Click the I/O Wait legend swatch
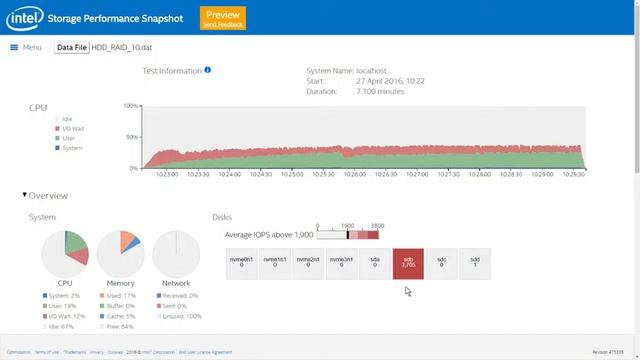640x360 pixels. coord(57,129)
